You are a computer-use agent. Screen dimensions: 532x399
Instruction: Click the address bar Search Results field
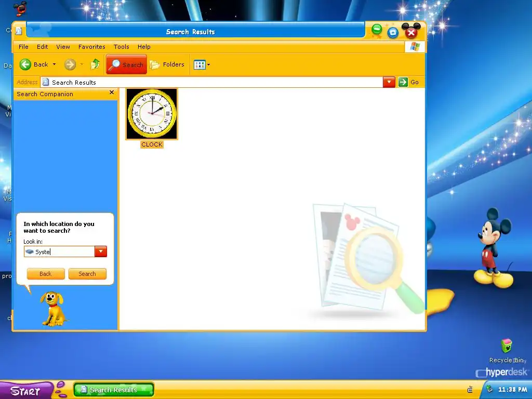[x=212, y=82]
